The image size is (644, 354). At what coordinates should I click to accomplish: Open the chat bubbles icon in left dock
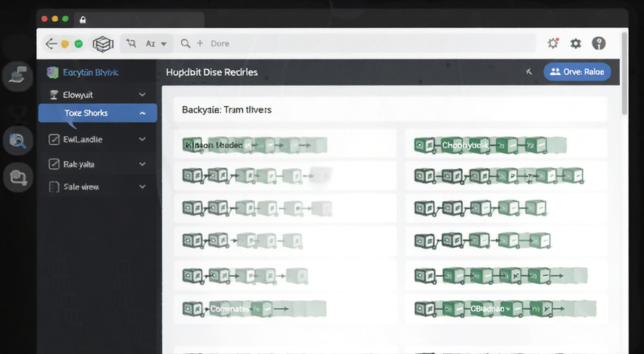(18, 177)
